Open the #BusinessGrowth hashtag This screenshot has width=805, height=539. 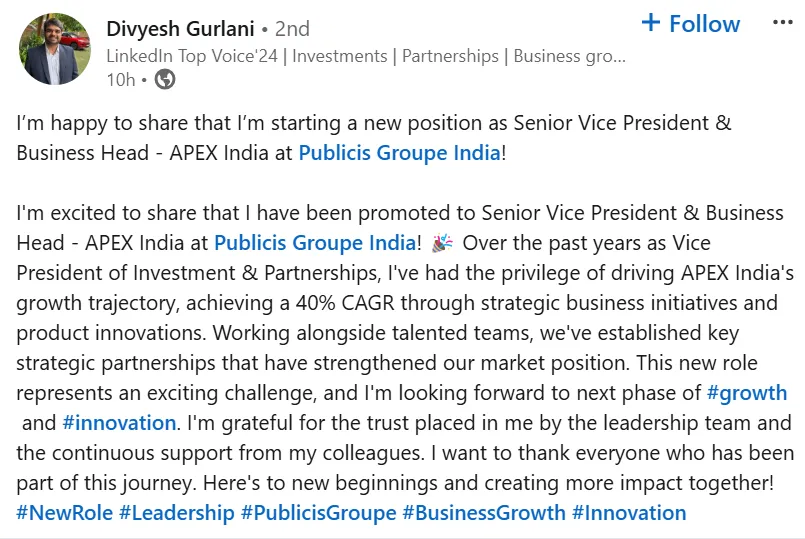tap(483, 513)
